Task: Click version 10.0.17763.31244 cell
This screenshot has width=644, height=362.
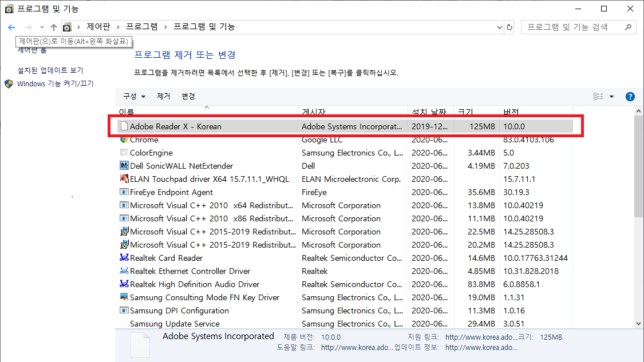Action: point(536,258)
